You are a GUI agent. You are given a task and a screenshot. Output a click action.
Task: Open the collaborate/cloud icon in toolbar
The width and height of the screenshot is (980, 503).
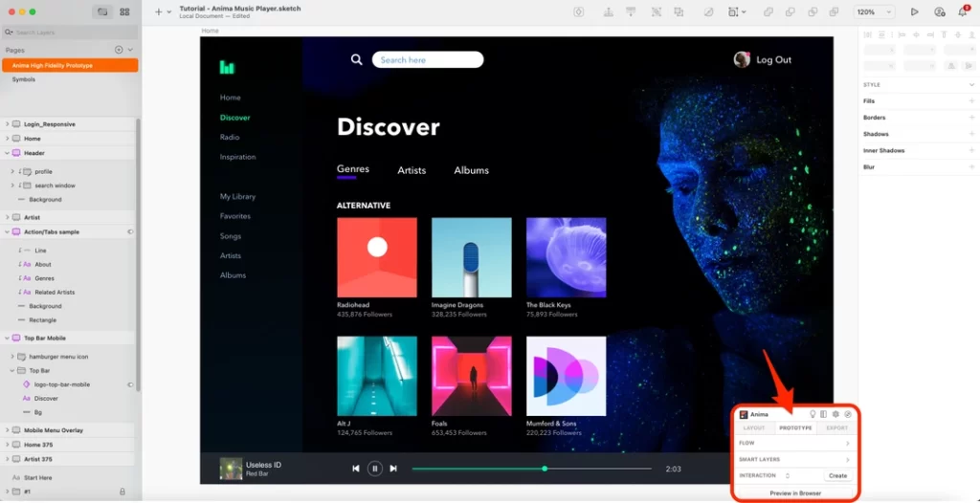click(940, 11)
